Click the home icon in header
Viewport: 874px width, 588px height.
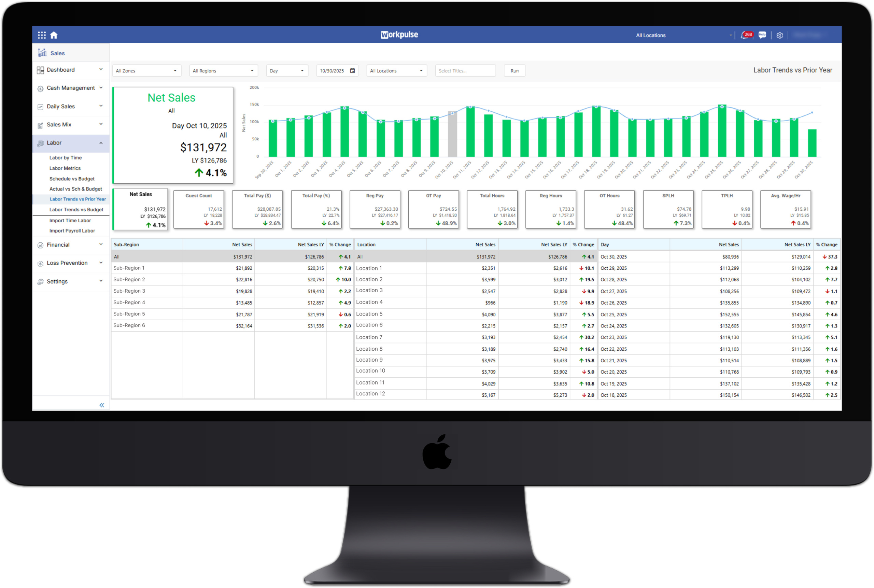coord(54,35)
